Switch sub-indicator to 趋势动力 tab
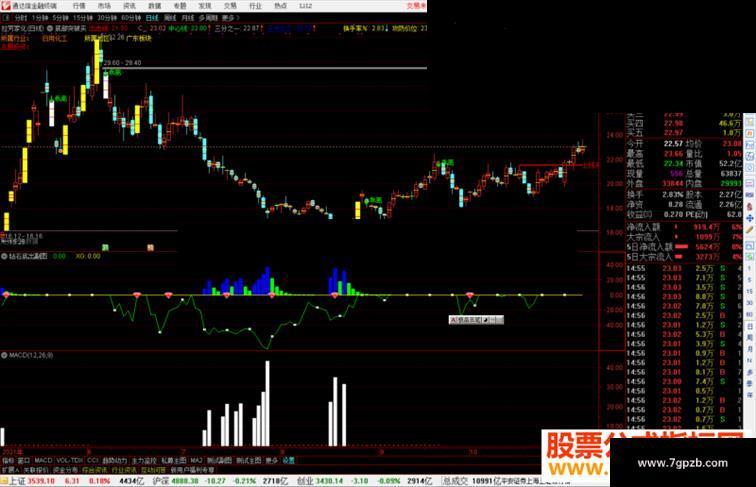 point(115,460)
